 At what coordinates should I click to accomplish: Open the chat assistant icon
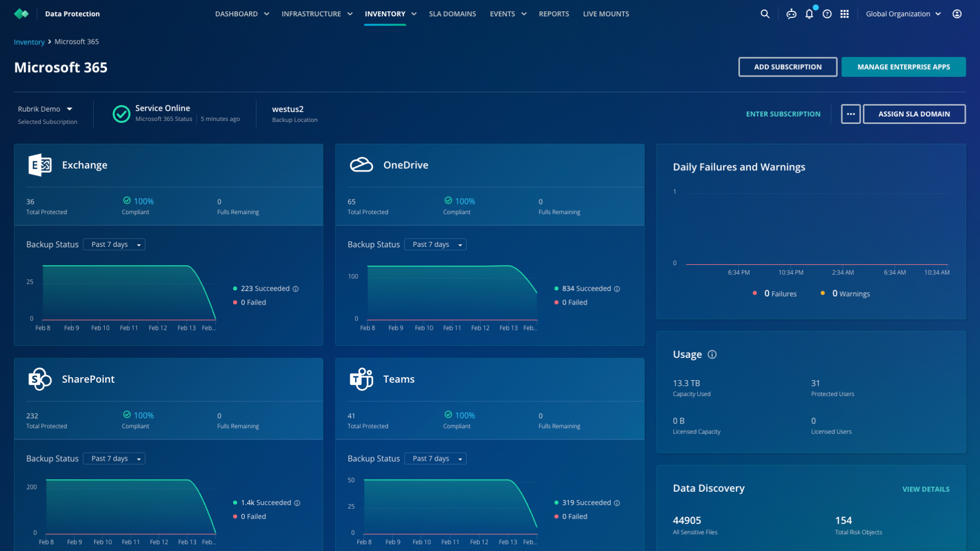coord(791,14)
